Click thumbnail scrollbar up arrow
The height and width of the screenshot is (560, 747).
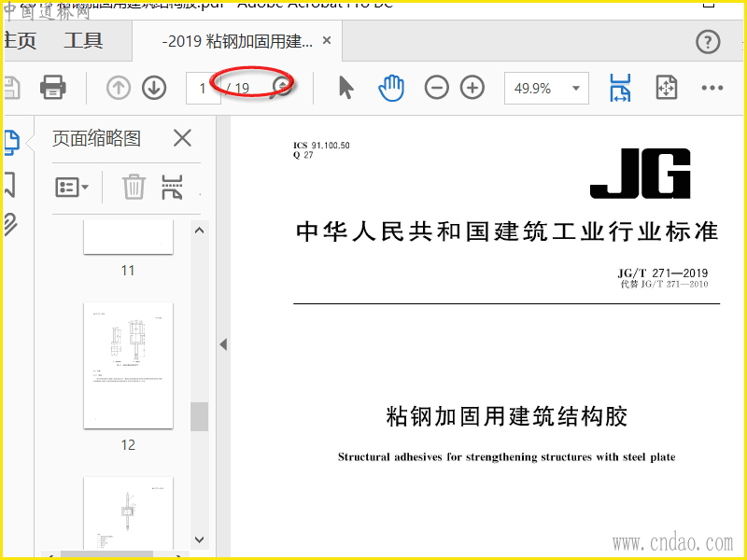pos(199,231)
